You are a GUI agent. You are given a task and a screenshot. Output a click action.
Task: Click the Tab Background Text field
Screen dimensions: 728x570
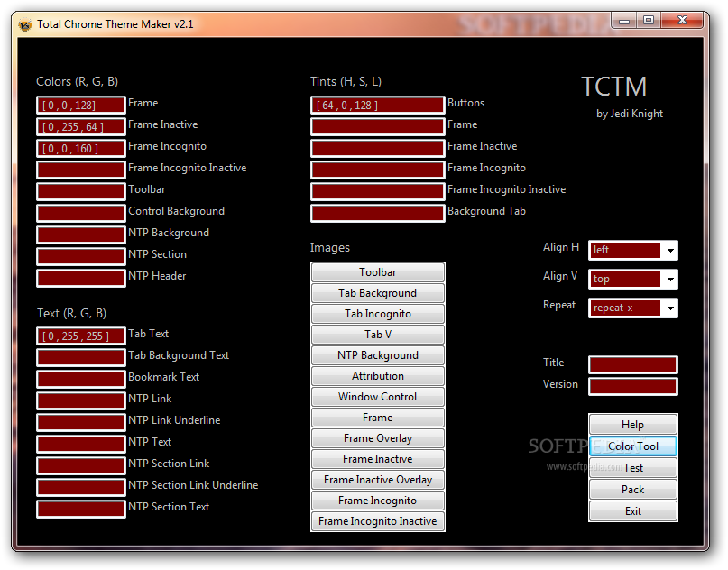[81, 357]
